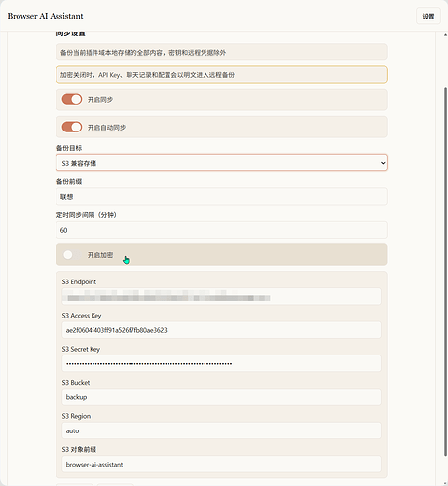Click the S3 对象前缀 label
448x486 pixels.
pos(79,449)
